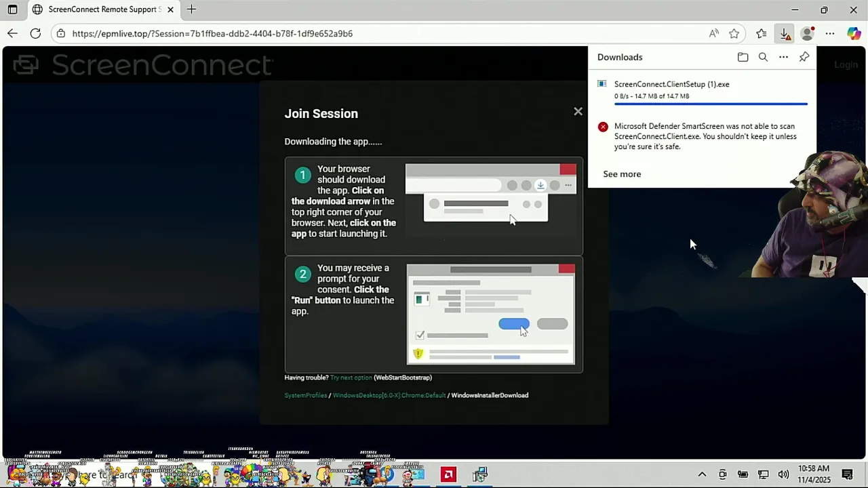Click step 2 Run prompt illustration
Viewport: 868px width, 488px height.
[x=491, y=314]
